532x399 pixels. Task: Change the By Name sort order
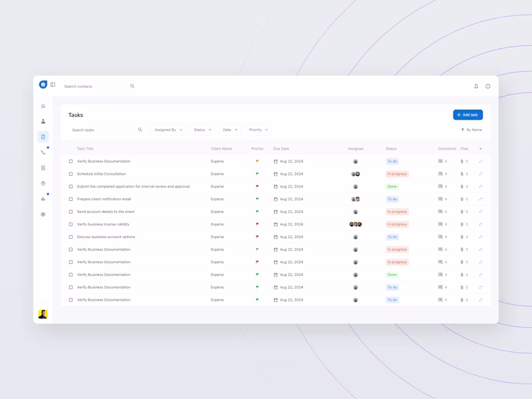(x=471, y=130)
